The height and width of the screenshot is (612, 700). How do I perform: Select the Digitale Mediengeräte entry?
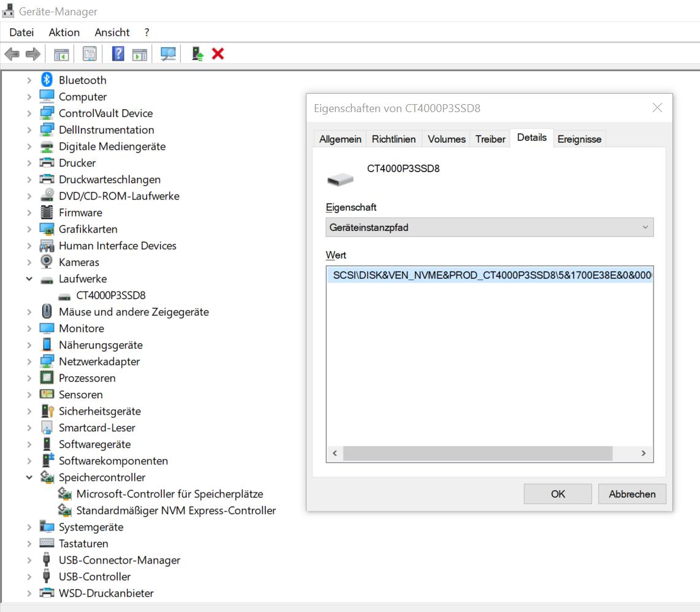tap(112, 146)
